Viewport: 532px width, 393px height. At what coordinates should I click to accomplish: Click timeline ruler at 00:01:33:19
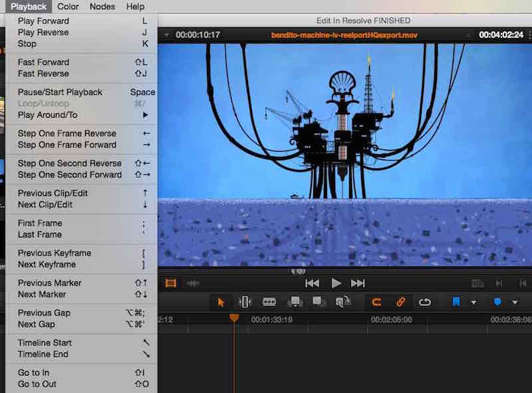pyautogui.click(x=272, y=319)
